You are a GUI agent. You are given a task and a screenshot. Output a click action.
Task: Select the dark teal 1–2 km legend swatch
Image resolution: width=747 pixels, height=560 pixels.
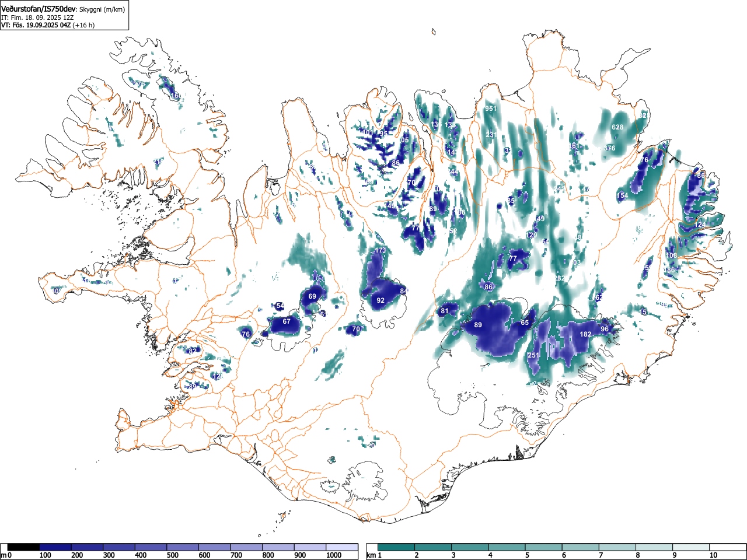[x=396, y=547]
